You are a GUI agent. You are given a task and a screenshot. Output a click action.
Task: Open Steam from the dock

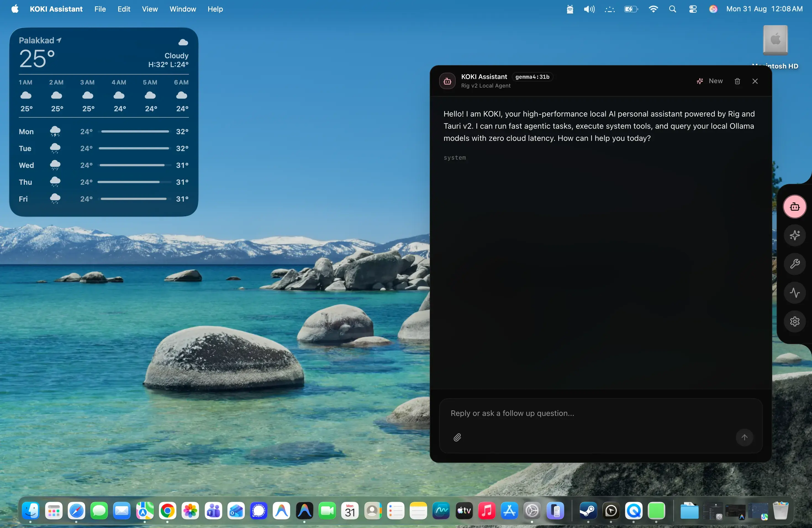pyautogui.click(x=588, y=511)
